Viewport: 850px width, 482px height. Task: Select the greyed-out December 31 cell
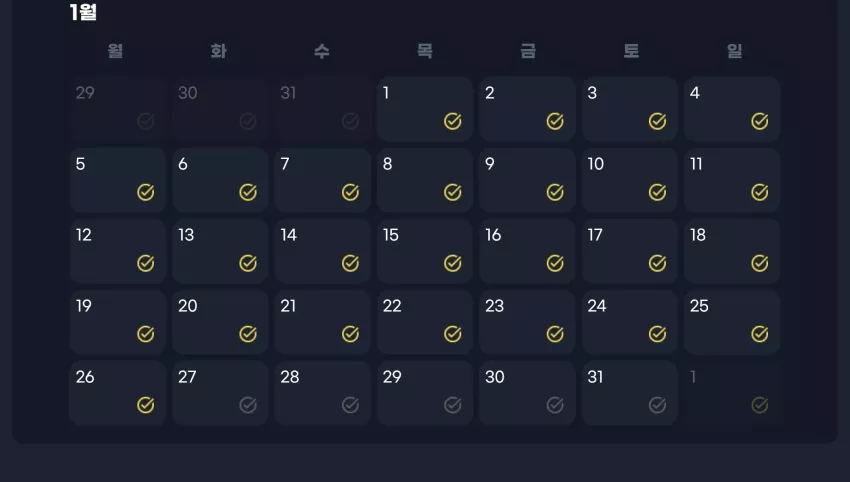[323, 109]
